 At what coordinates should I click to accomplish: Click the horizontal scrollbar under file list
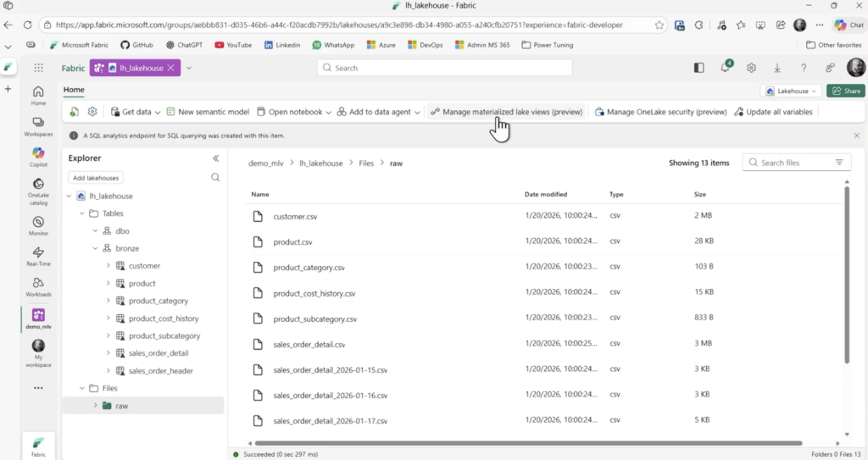pos(527,442)
